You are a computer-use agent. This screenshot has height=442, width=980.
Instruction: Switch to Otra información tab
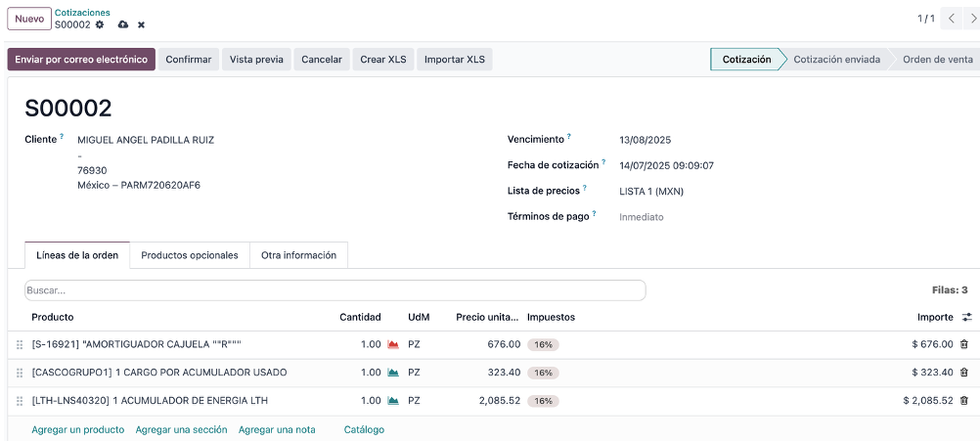298,255
